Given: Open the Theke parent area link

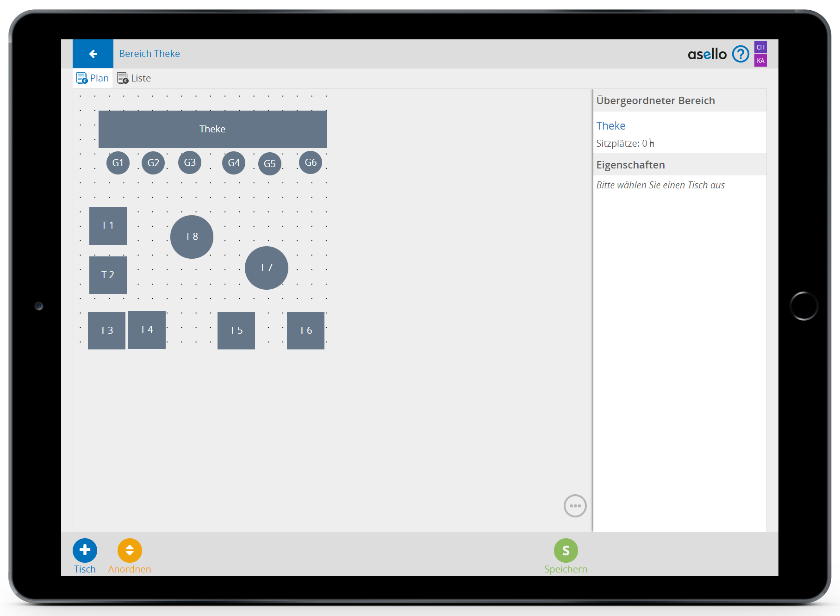Looking at the screenshot, I should coord(610,126).
